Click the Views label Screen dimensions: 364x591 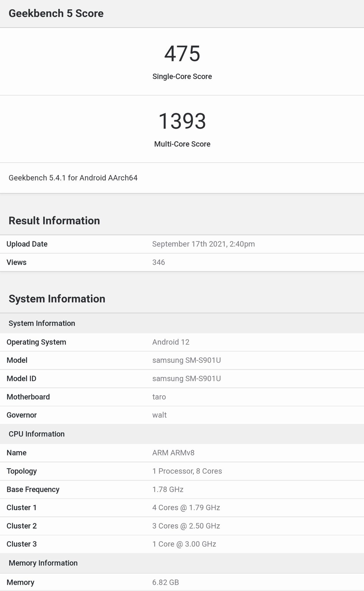[x=16, y=262]
